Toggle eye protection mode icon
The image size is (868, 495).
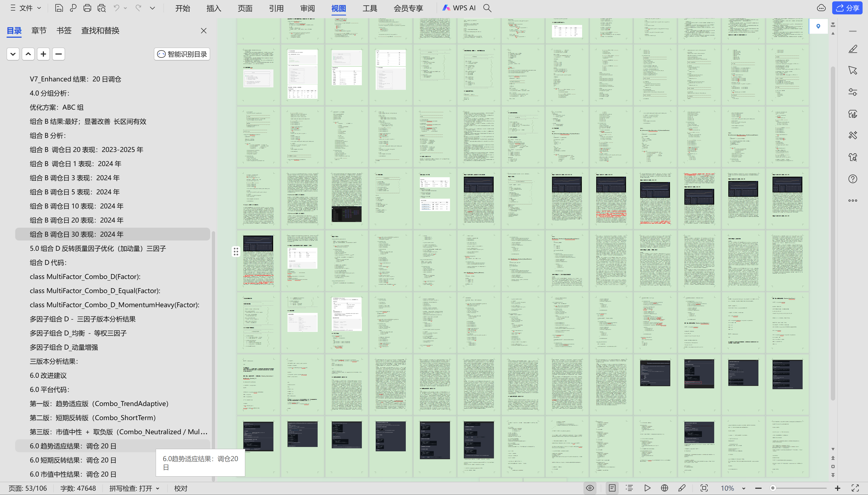(590, 488)
